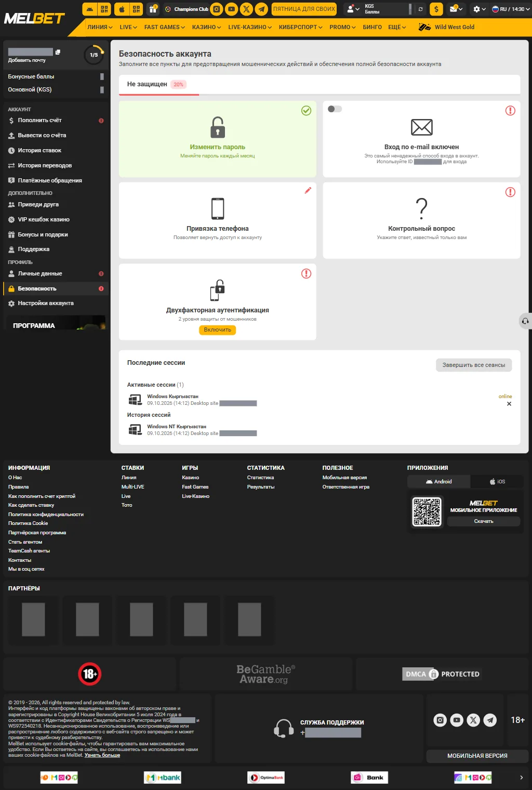Open footer YouTube icon
The height and width of the screenshot is (790, 532).
[x=457, y=720]
